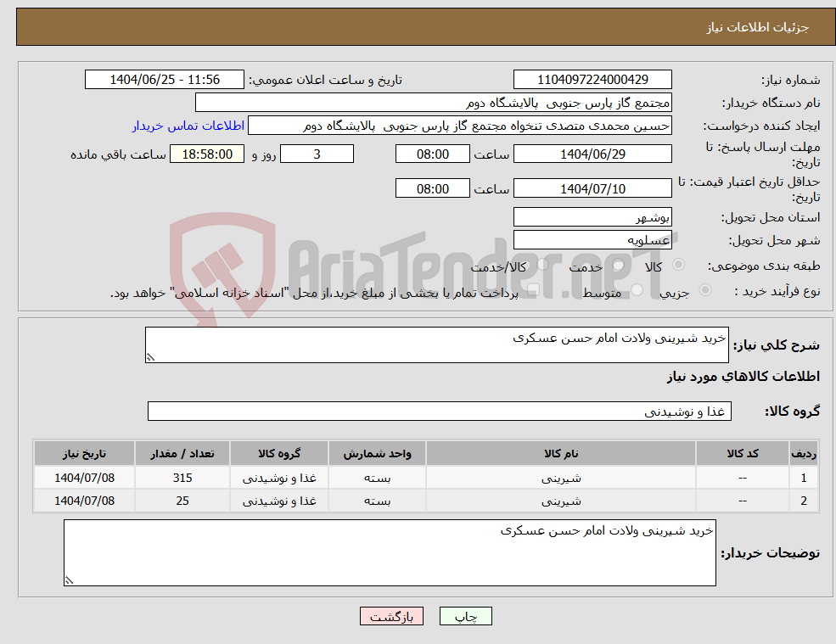This screenshot has width=836, height=644.
Task: Click the گروه کالا column header
Action: click(279, 454)
